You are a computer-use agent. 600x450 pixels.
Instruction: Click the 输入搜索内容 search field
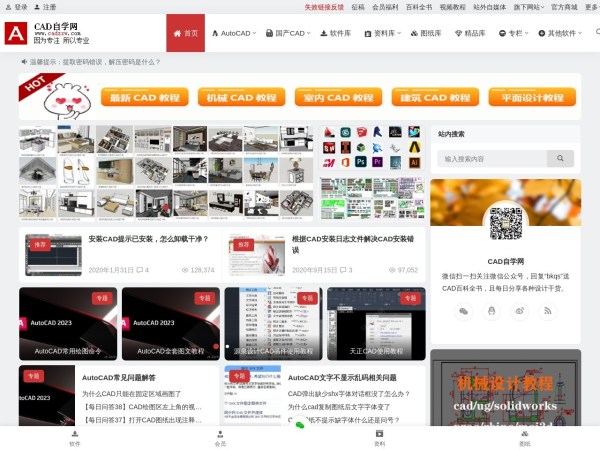click(492, 158)
